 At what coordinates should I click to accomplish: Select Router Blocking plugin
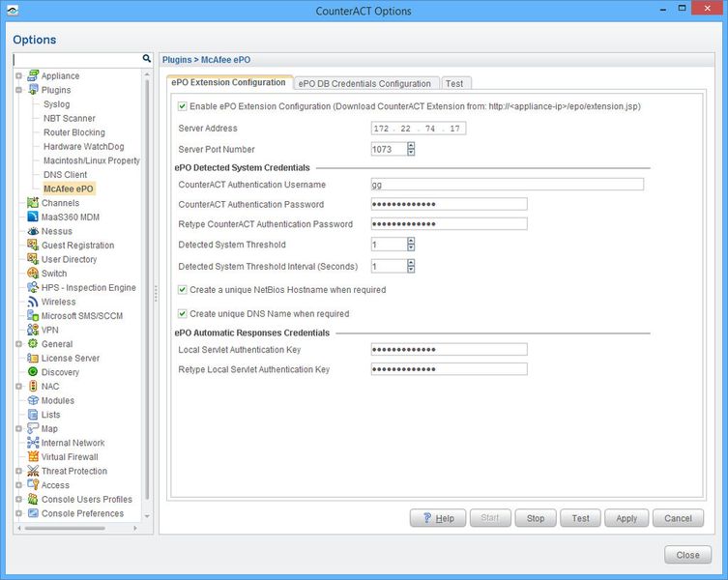click(x=74, y=132)
